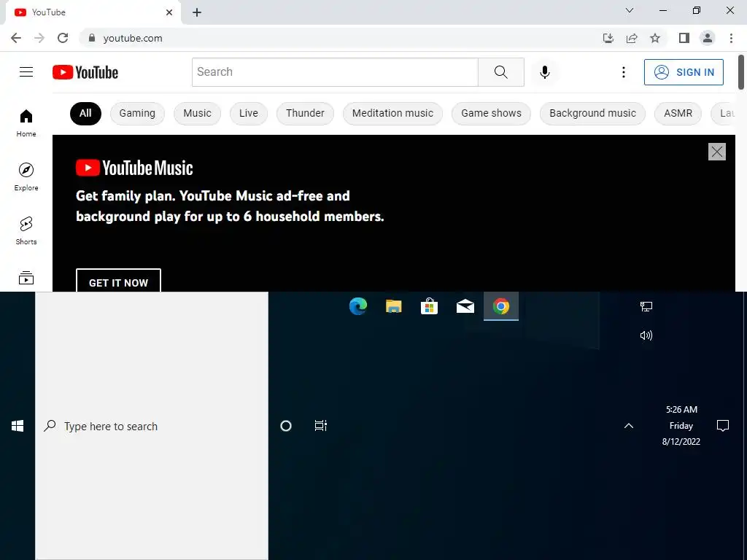Filter by Game shows chip
The image size is (747, 560).
tap(491, 113)
